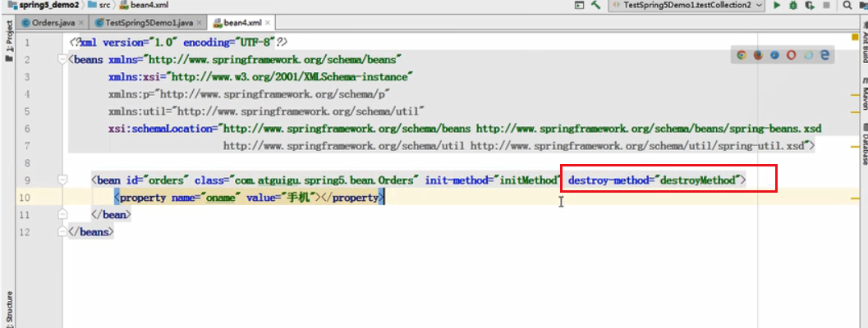
Task: Collapse the bean element fold on line 9
Action: point(62,180)
